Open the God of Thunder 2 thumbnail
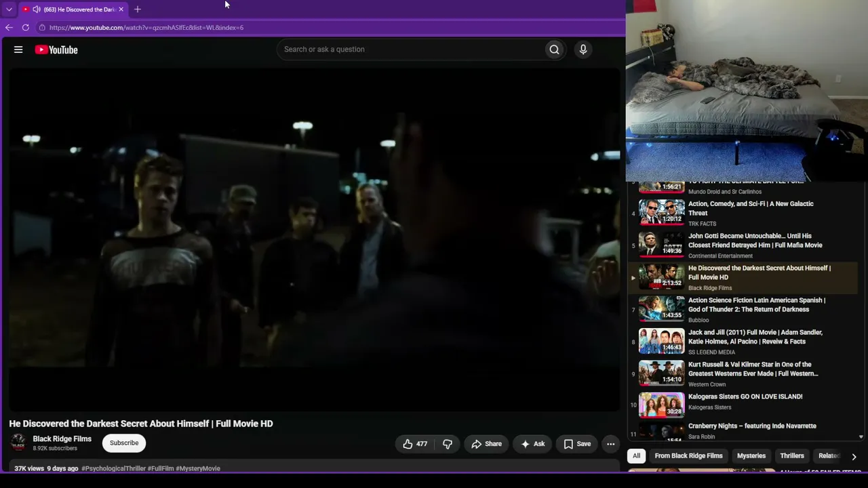This screenshot has height=488, width=868. pos(662,308)
